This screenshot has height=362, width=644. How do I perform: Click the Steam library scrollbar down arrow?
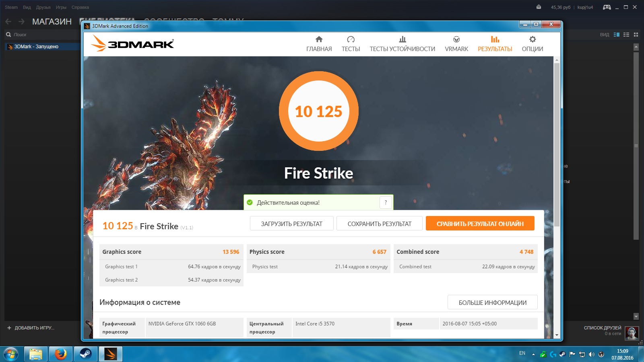coord(636,316)
